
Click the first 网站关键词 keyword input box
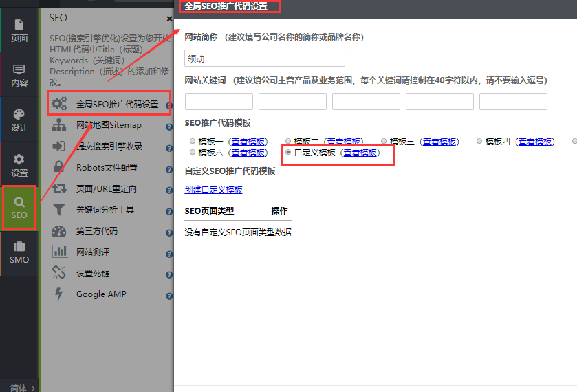[x=219, y=102]
